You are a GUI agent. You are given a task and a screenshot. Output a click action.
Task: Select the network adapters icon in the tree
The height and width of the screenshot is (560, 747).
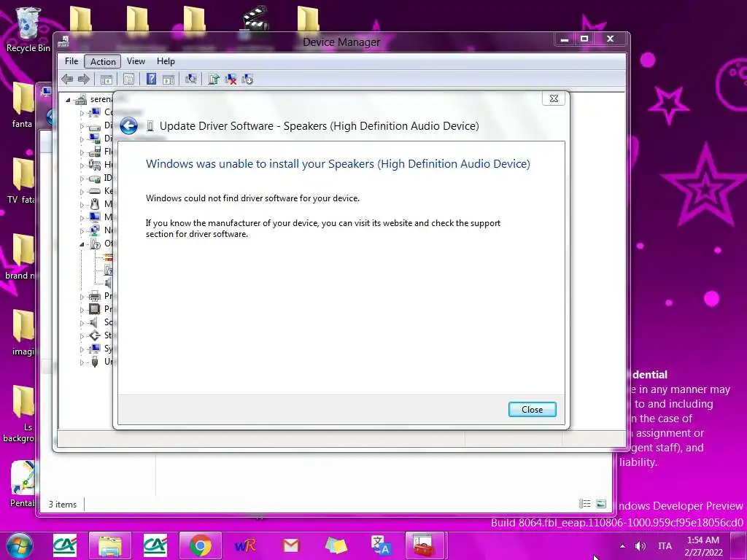pyautogui.click(x=95, y=230)
